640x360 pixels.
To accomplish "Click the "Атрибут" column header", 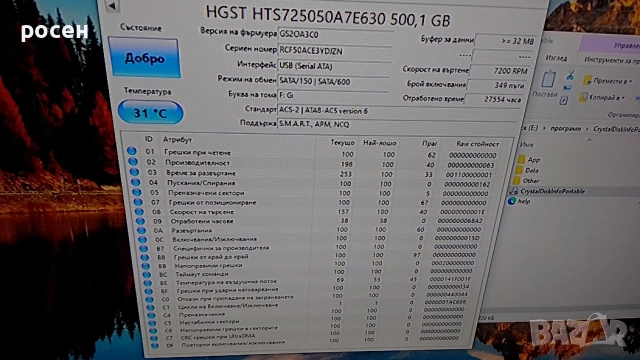I will (x=177, y=140).
